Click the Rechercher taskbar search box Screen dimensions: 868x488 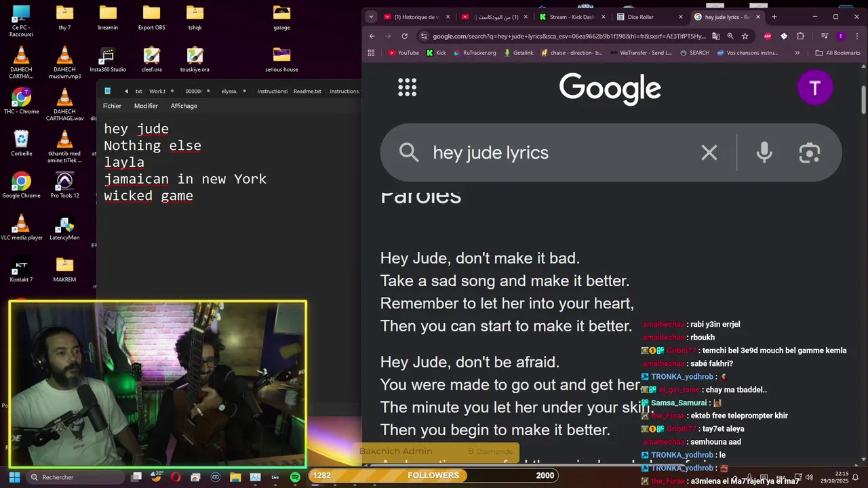coord(75,477)
